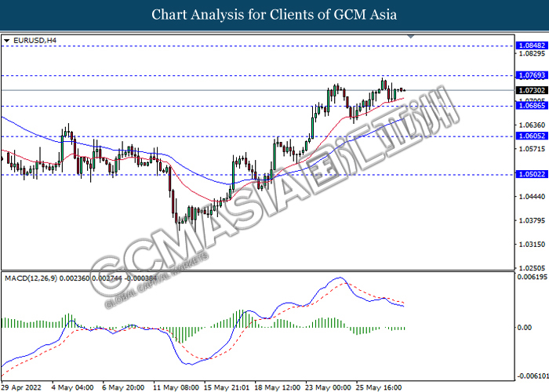The height and width of the screenshot is (392, 549).
Task: Select the 1.05022 price level label
Action: click(x=532, y=174)
